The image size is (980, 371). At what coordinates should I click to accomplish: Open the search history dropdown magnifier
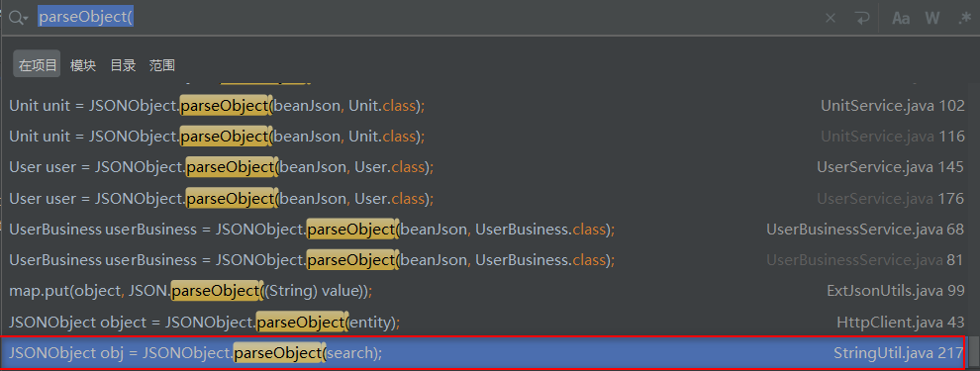(x=18, y=18)
